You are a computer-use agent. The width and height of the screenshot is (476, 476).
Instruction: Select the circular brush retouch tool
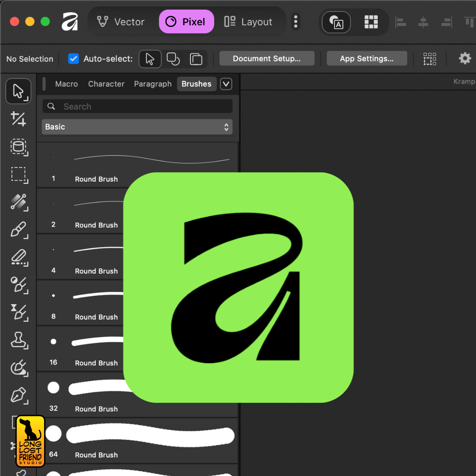coord(19,368)
